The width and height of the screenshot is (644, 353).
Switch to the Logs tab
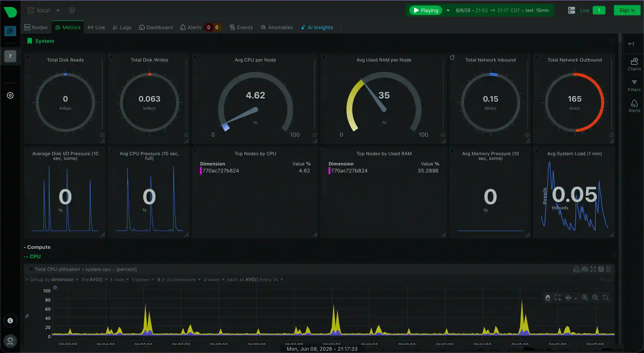tap(122, 27)
